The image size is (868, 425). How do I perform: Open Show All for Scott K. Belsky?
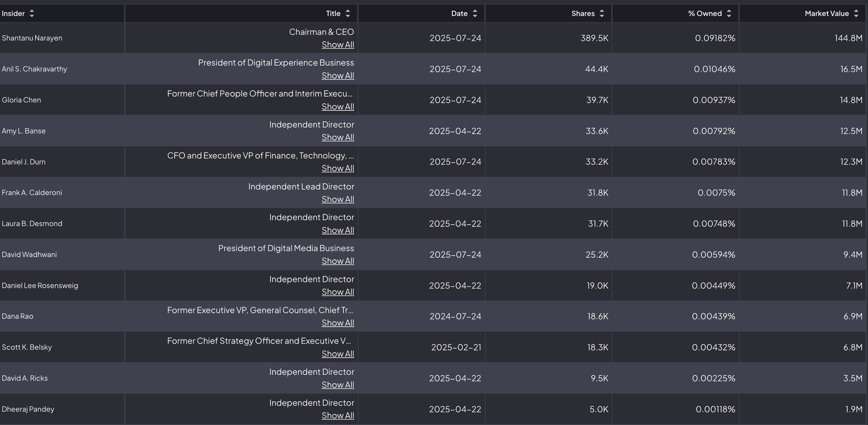[x=337, y=354]
